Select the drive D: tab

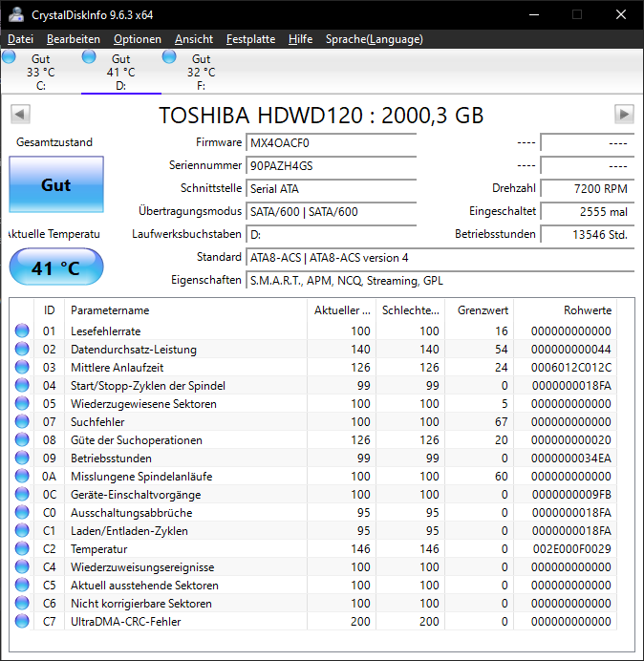121,72
